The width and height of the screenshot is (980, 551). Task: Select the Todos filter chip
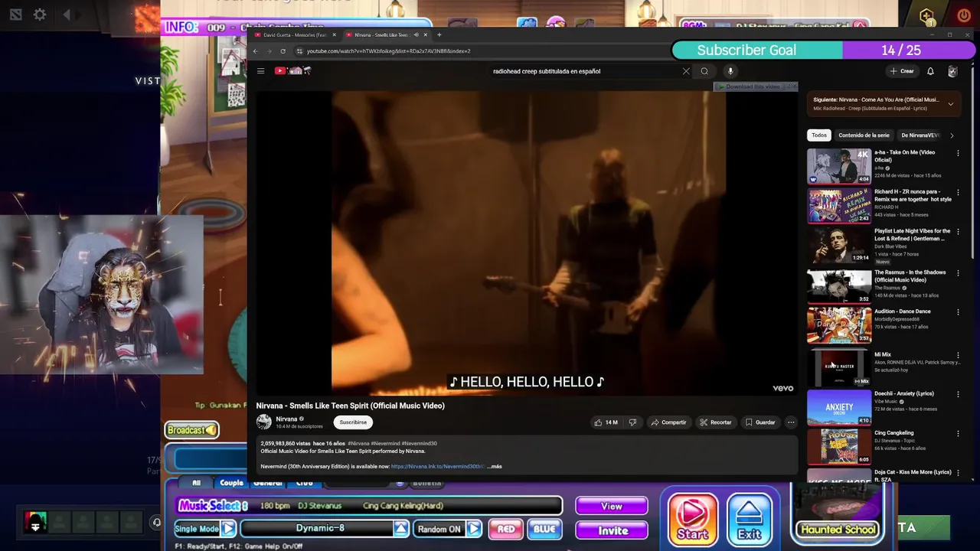[x=819, y=135]
